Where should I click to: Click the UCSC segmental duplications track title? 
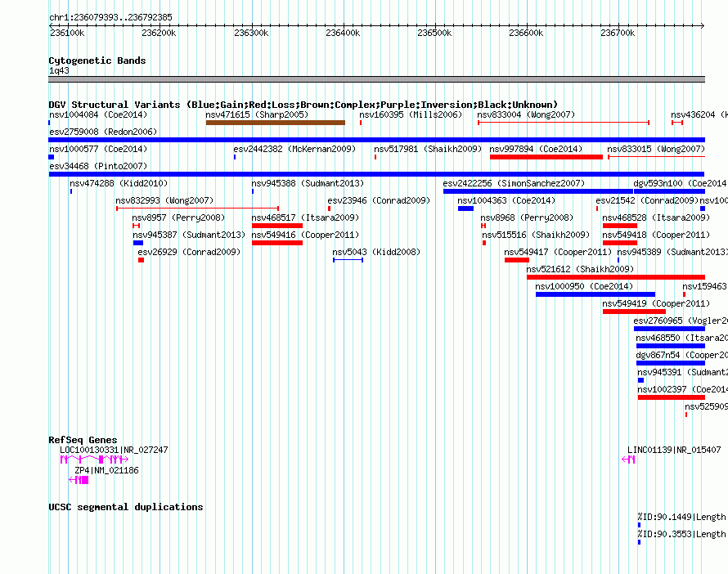126,507
